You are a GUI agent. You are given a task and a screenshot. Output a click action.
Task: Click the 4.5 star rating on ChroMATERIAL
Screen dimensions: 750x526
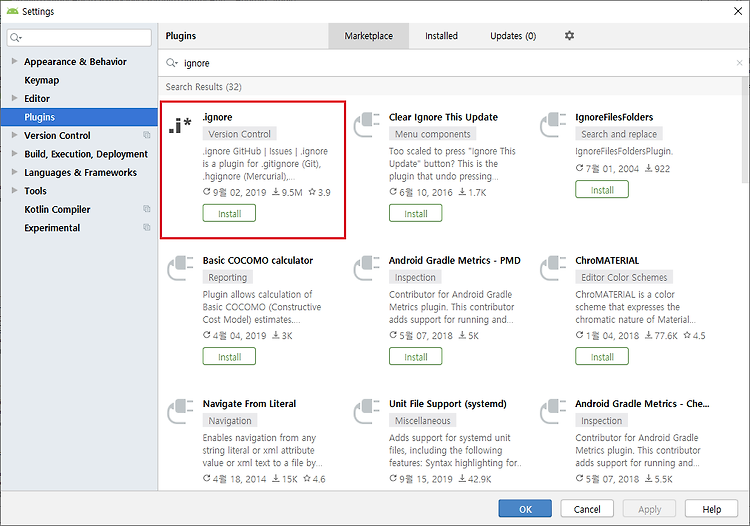(694, 336)
